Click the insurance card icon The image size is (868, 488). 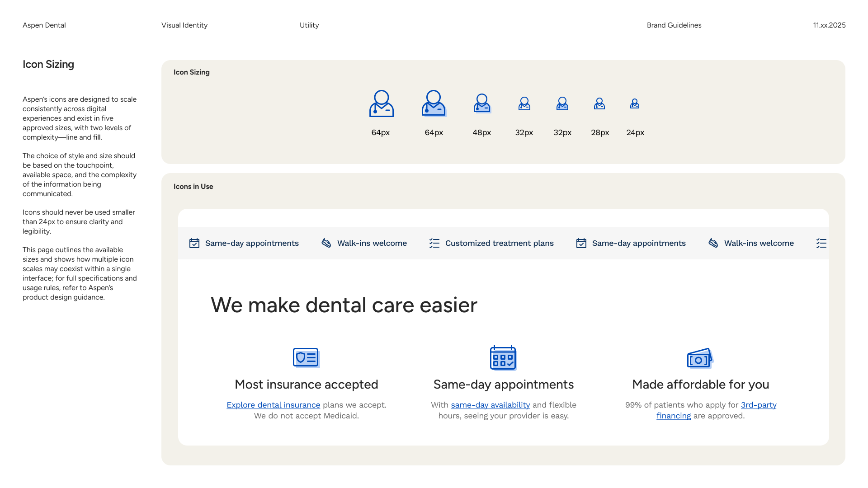306,358
